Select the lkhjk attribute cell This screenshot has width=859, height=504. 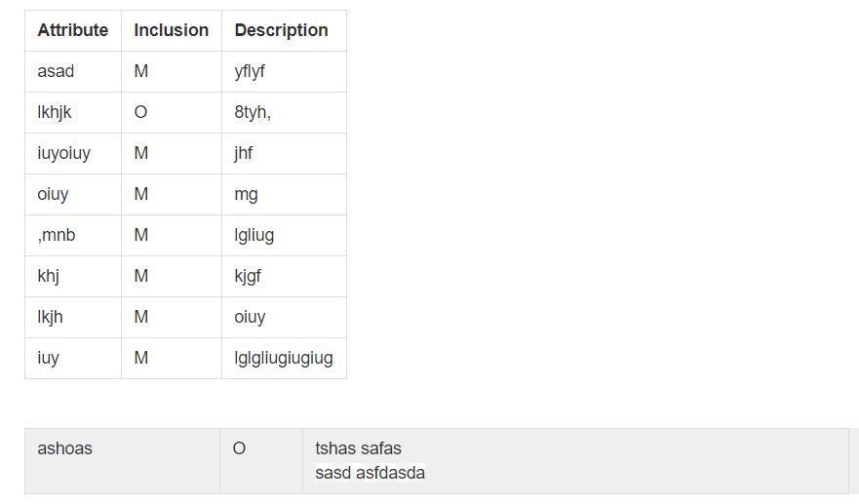pyautogui.click(x=73, y=113)
